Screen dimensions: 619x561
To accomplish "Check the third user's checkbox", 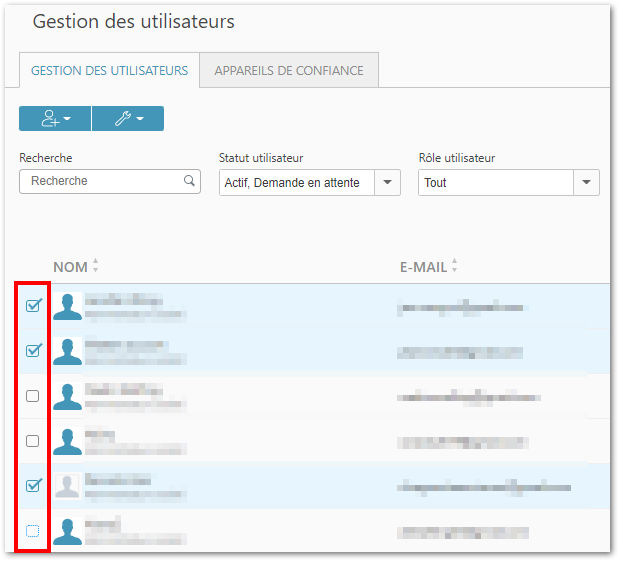I will point(32,396).
